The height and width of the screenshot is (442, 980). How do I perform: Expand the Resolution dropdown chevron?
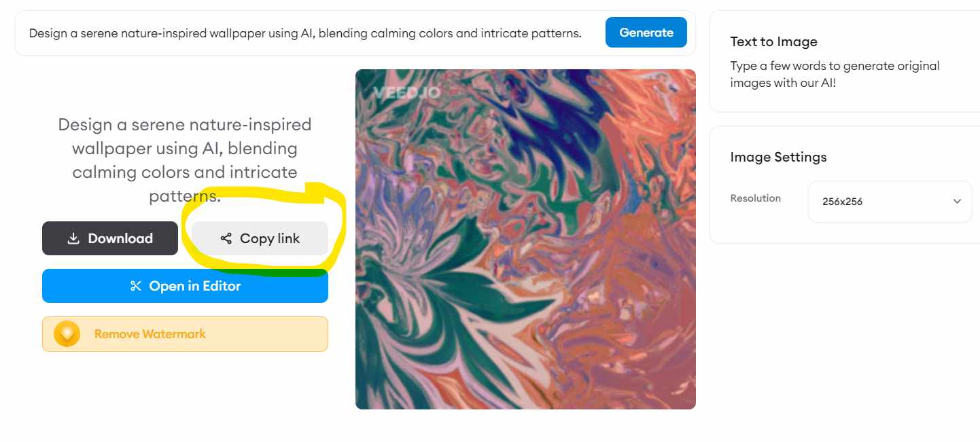957,202
